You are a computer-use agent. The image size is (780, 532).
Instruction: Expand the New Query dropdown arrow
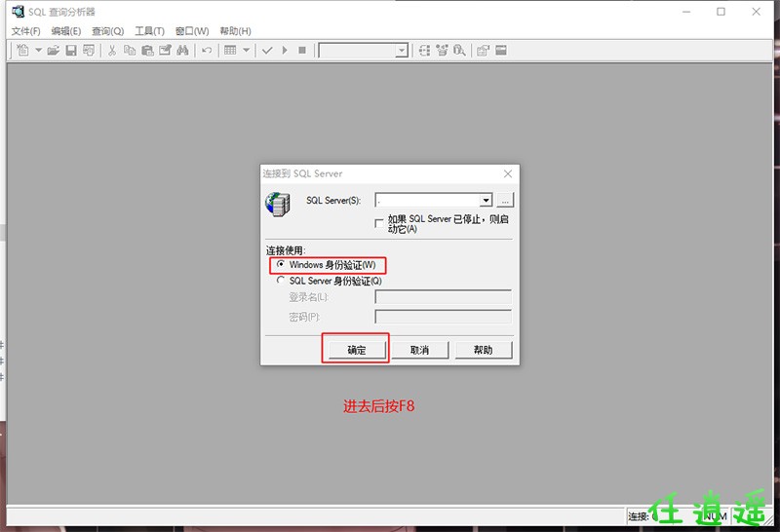tap(38, 51)
